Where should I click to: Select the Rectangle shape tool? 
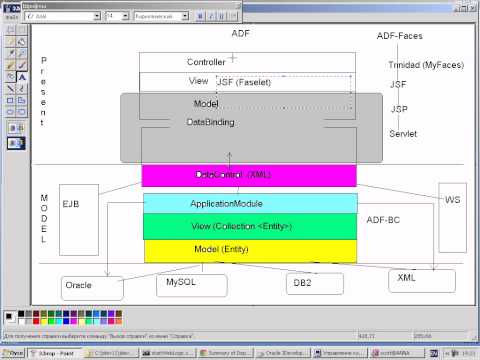[x=10, y=100]
